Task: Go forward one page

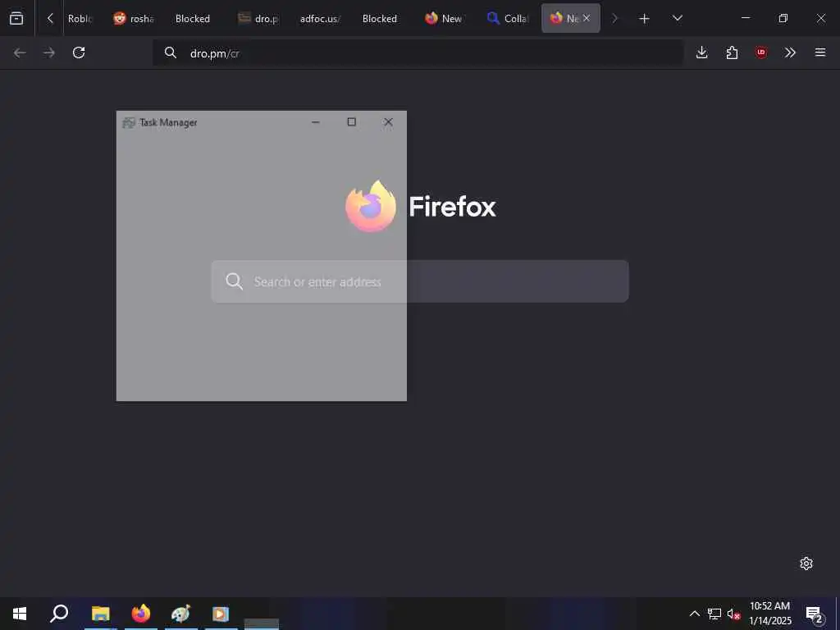Action: [x=48, y=52]
